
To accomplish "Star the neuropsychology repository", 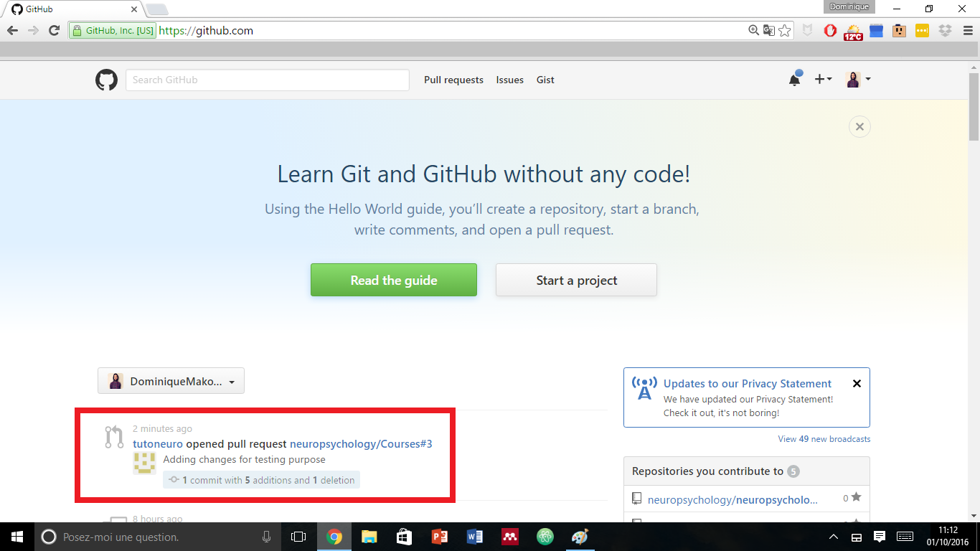I will [856, 497].
